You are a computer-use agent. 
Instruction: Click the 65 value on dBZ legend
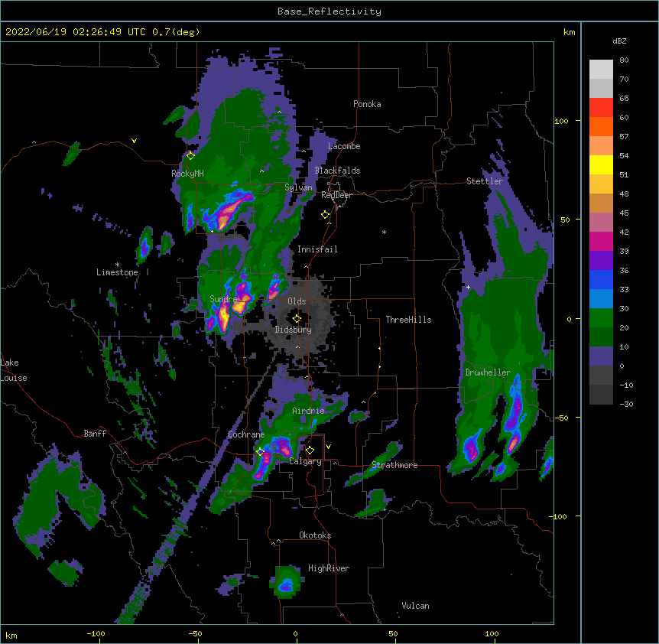pos(624,99)
